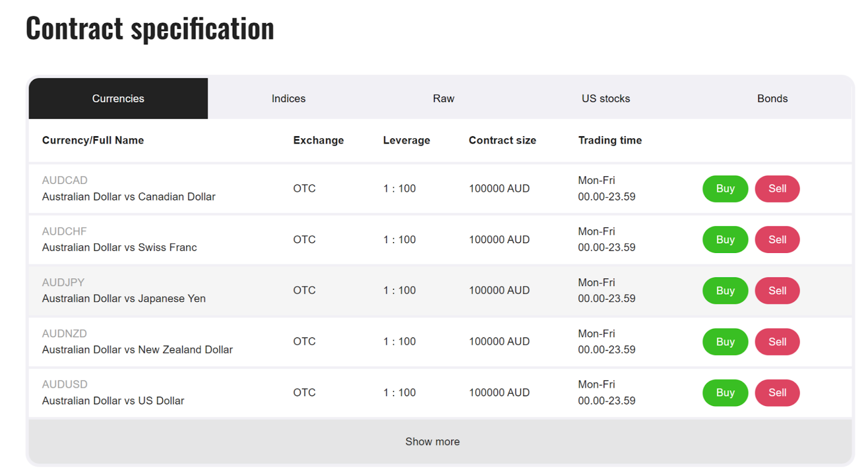Viewport: 868px width, 470px height.
Task: Click the Leverage column header
Action: tap(406, 140)
